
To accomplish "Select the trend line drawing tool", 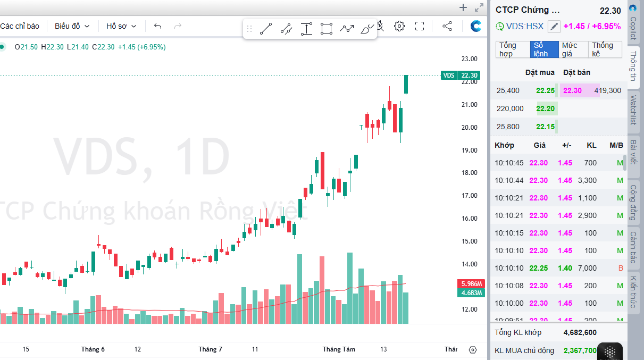I will 266,29.
